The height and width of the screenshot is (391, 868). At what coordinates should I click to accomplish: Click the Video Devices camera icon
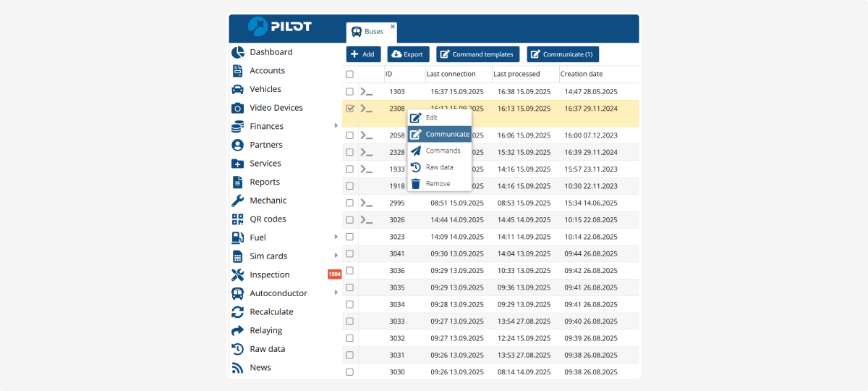tap(237, 108)
